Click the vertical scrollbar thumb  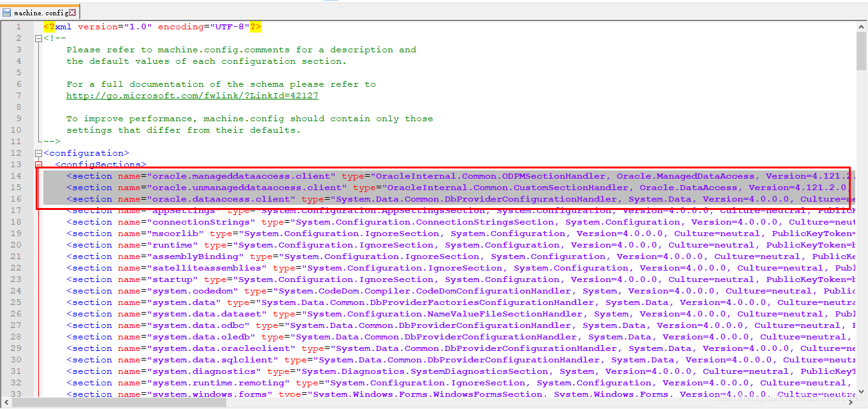861,51
